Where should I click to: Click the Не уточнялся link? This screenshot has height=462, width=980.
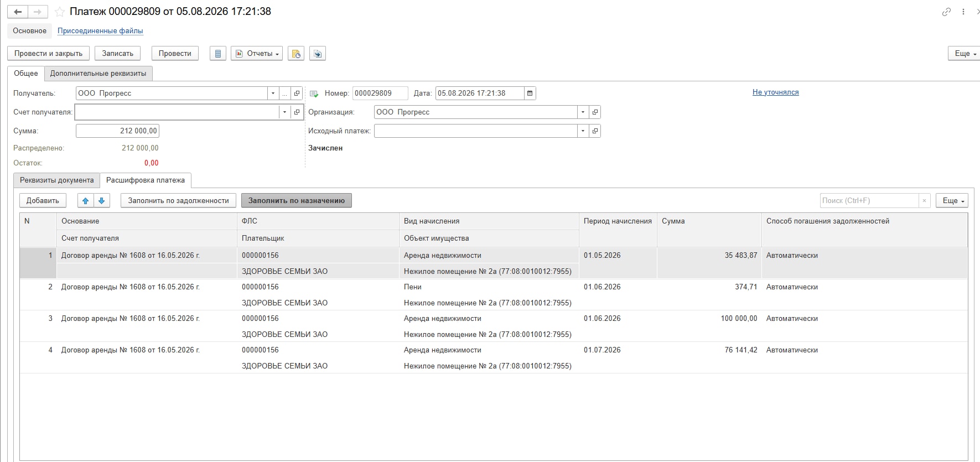pos(775,92)
